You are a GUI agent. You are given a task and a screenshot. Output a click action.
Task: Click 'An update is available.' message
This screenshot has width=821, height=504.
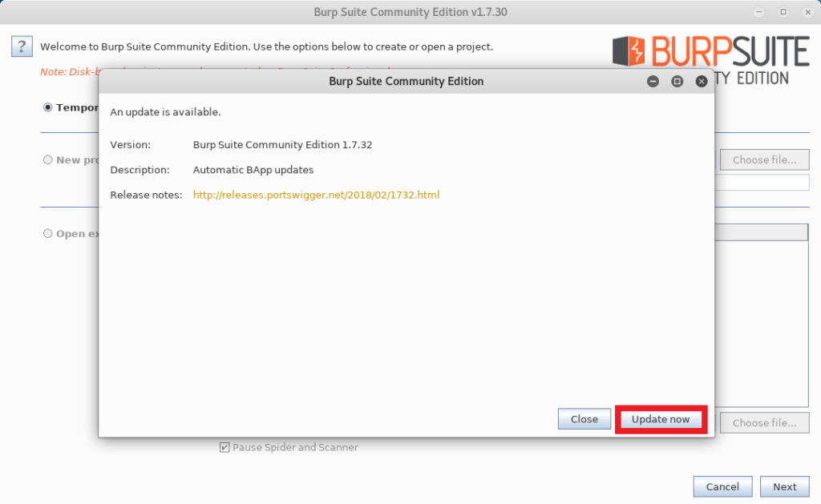pyautogui.click(x=165, y=112)
